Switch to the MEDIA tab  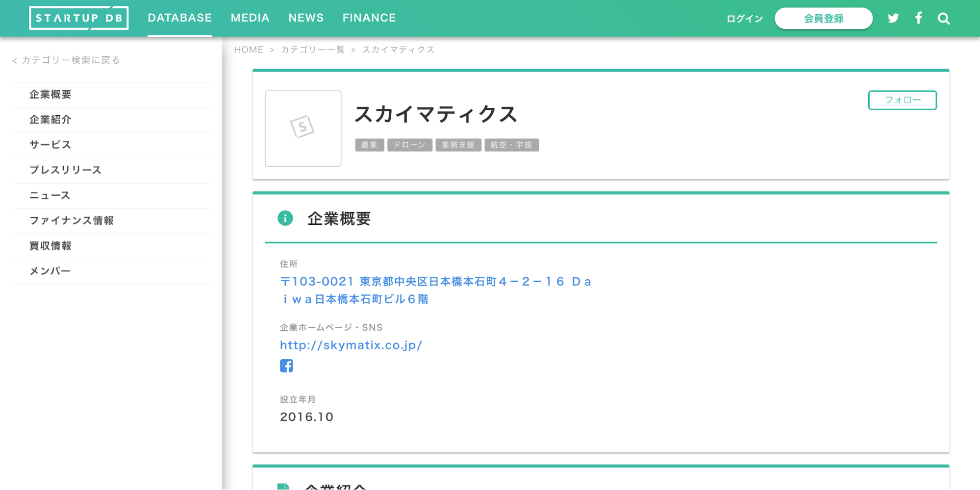tap(250, 18)
